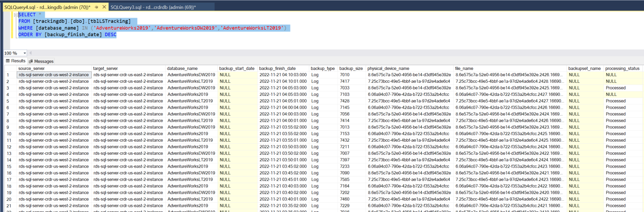This screenshot has height=212, width=644.
Task: Select result row number 10 header
Action: (11, 134)
